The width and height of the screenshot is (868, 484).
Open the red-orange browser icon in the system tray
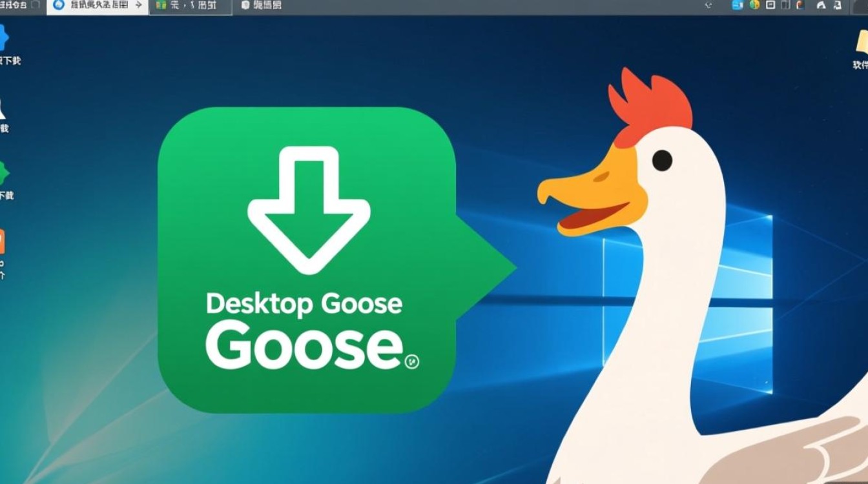(800, 6)
